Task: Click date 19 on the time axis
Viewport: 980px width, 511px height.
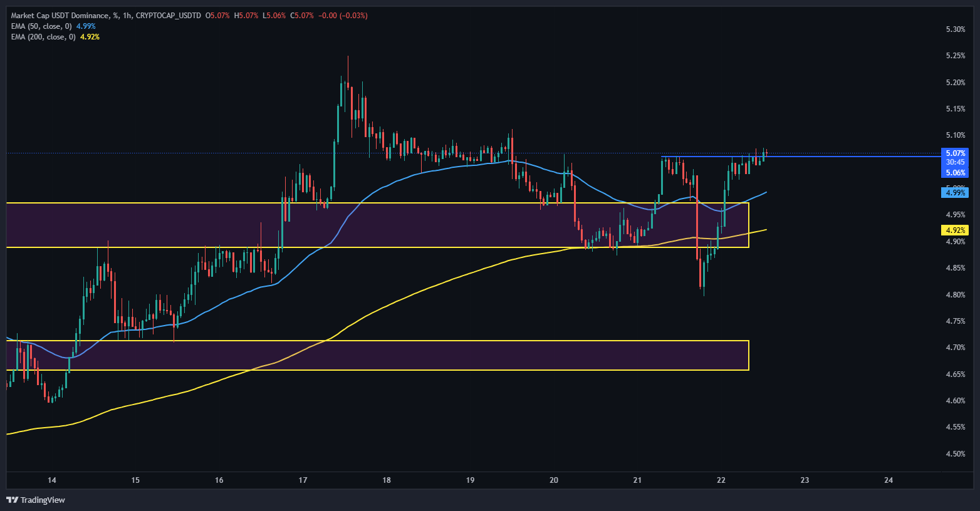Action: [x=470, y=480]
